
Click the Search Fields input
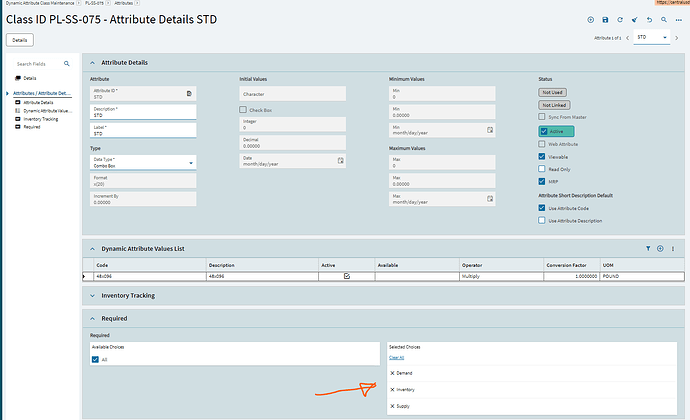pyautogui.click(x=39, y=64)
